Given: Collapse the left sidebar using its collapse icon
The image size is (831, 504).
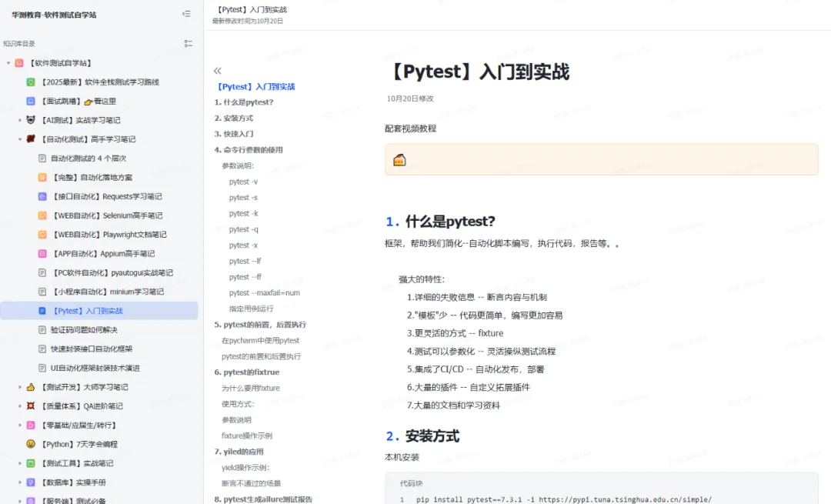Looking at the screenshot, I should click(186, 14).
